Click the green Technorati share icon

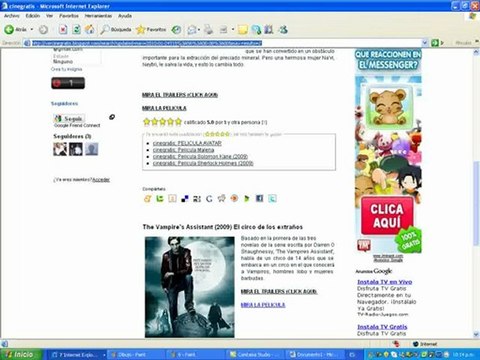pyautogui.click(x=160, y=199)
